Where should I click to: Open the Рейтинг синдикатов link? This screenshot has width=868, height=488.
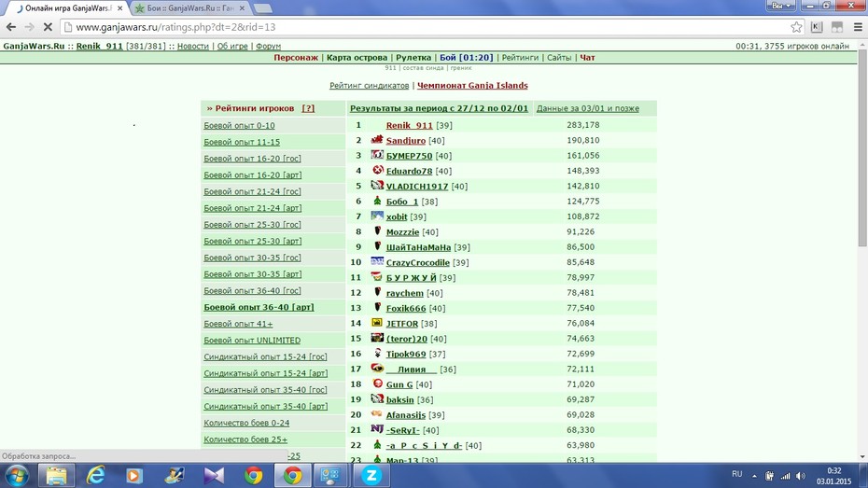[x=370, y=85]
